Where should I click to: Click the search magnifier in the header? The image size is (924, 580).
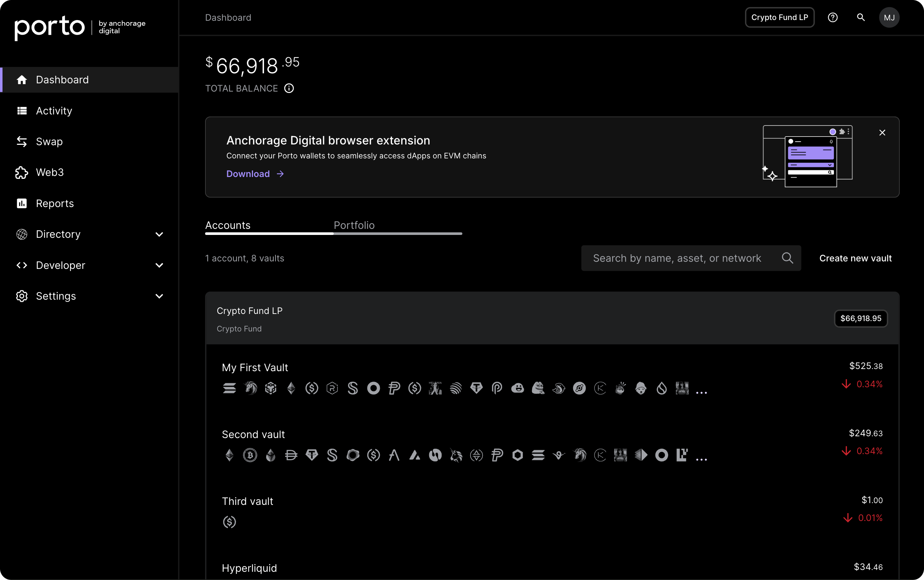(861, 18)
